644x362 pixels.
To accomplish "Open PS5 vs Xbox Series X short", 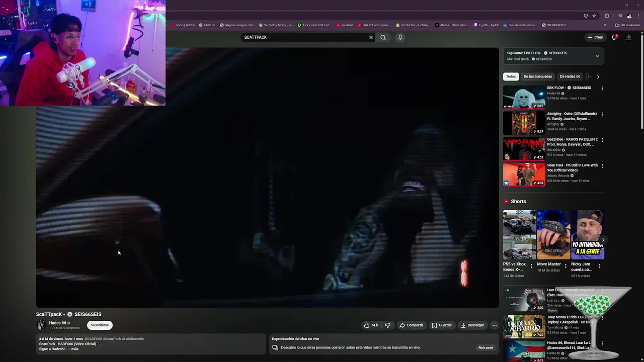I will (x=519, y=235).
